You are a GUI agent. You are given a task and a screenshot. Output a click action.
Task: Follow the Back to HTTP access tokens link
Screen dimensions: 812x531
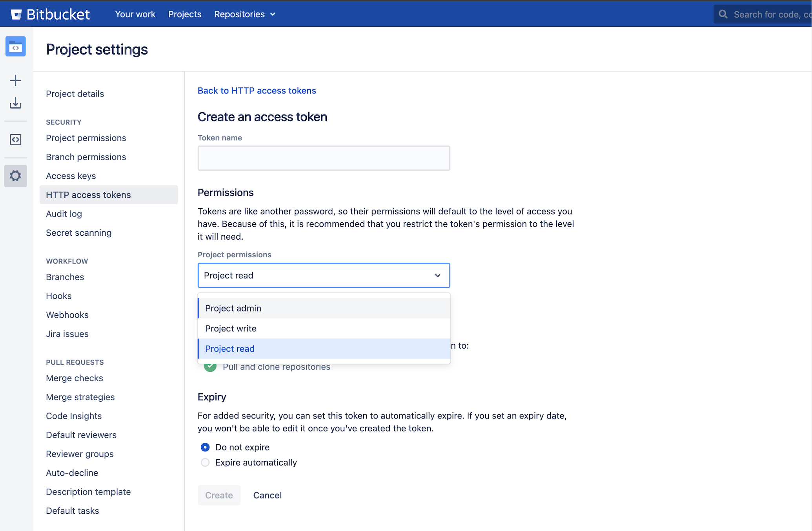click(257, 91)
